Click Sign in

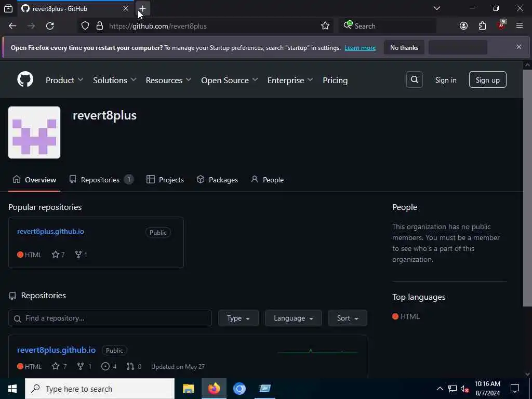pos(446,80)
